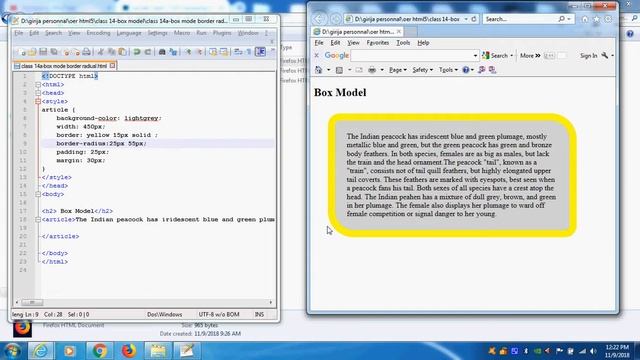Image resolution: width=640 pixels, height=360 pixels.
Task: Click the blue Help icon in IE command bar
Action: point(466,70)
